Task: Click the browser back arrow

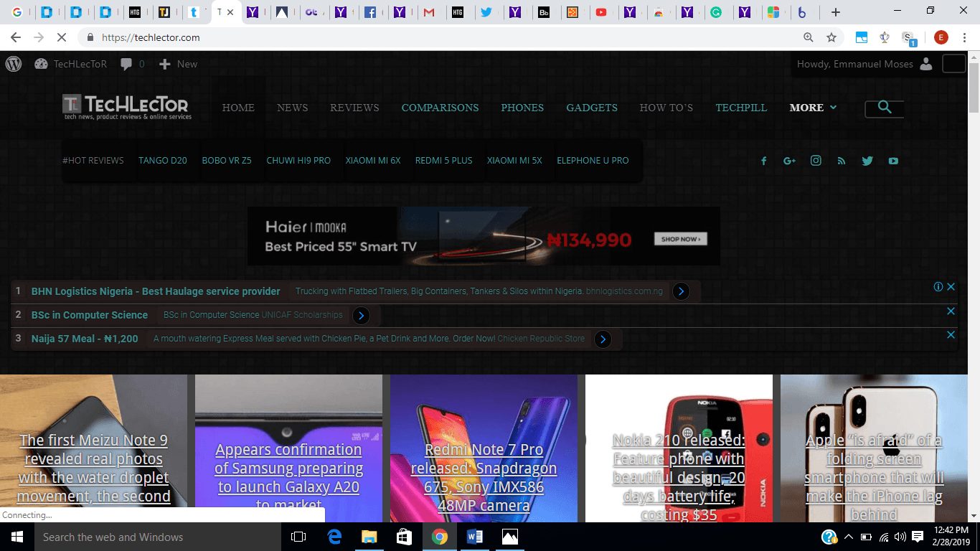Action: [x=16, y=37]
